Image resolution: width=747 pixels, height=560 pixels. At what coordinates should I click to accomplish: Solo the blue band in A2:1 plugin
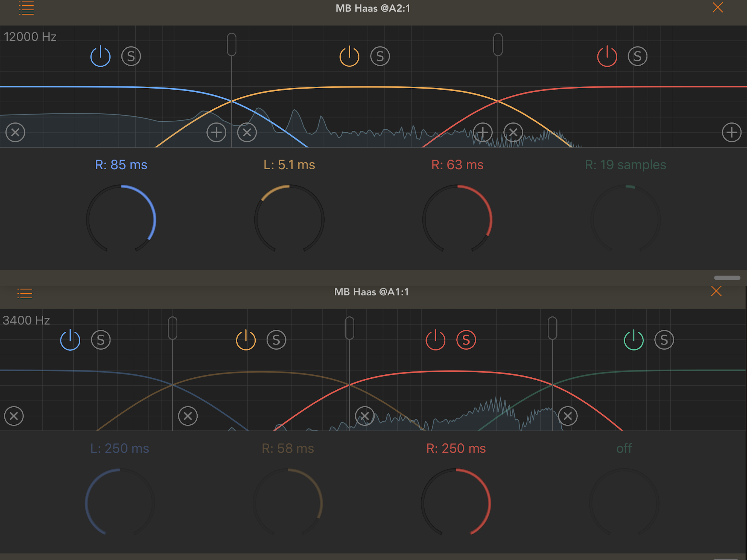(131, 56)
